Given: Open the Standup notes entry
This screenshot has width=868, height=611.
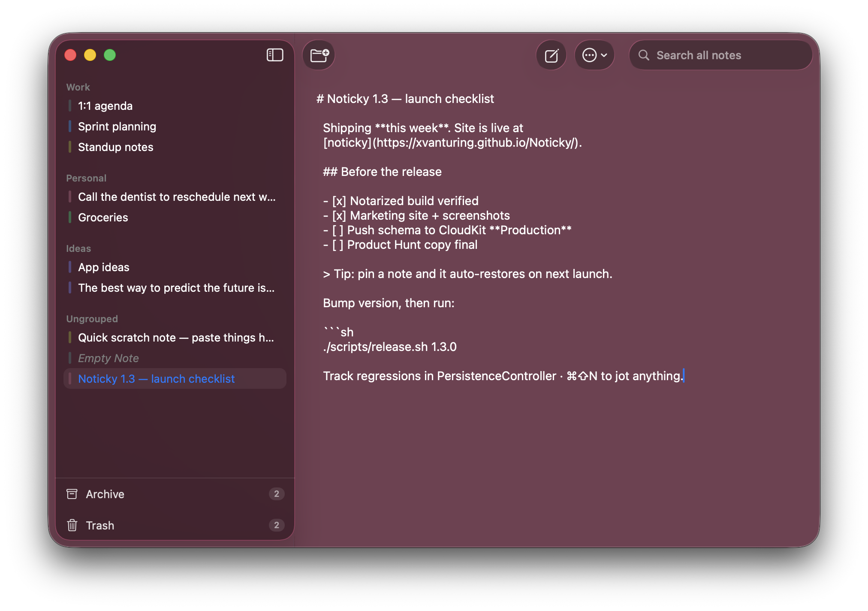Looking at the screenshot, I should tap(175, 147).
